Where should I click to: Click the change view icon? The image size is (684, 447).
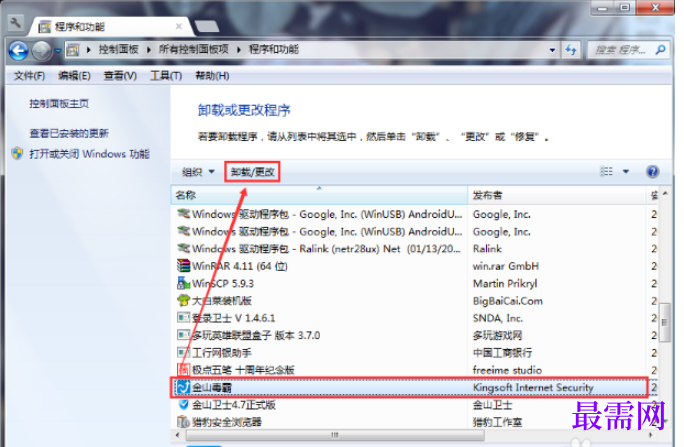tap(606, 171)
